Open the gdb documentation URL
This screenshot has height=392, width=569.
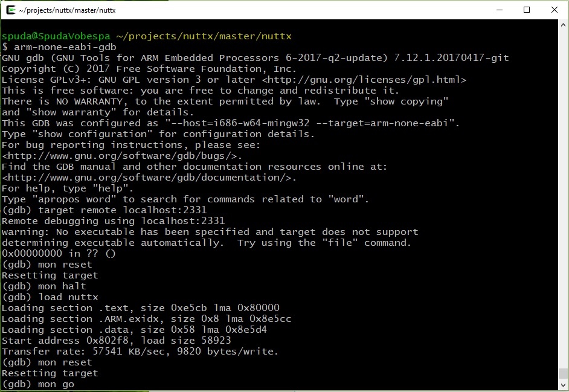[149, 178]
